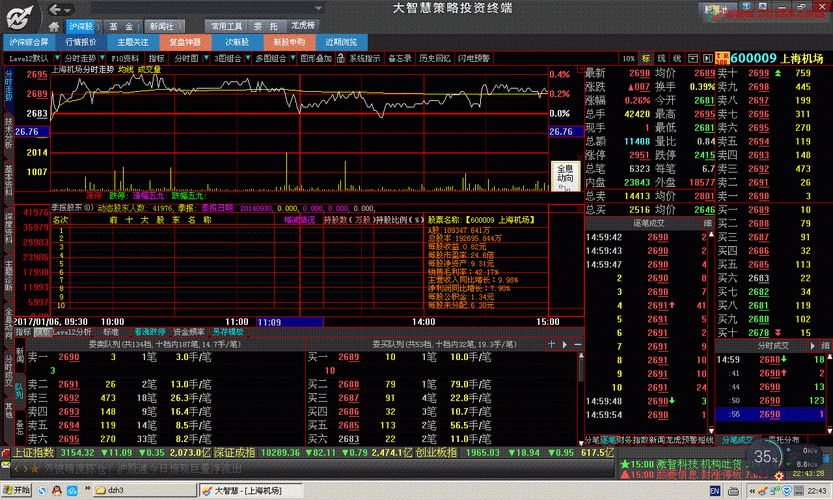Click QQ penguin icon in taskbar
833x500 pixels.
57,490
